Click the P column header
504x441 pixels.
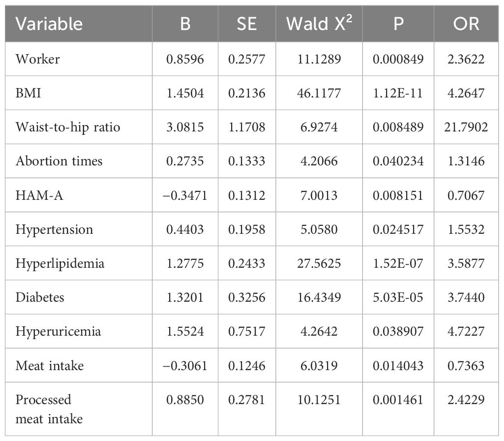point(398,24)
